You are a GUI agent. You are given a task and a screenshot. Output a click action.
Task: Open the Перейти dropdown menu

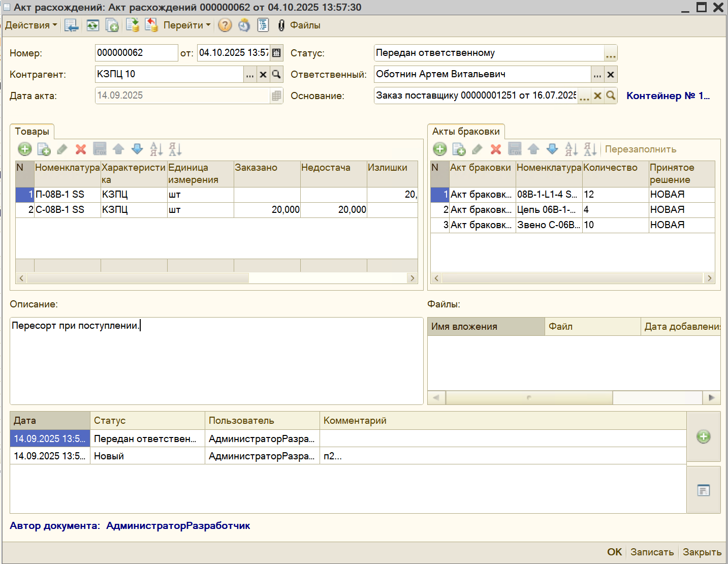point(186,25)
